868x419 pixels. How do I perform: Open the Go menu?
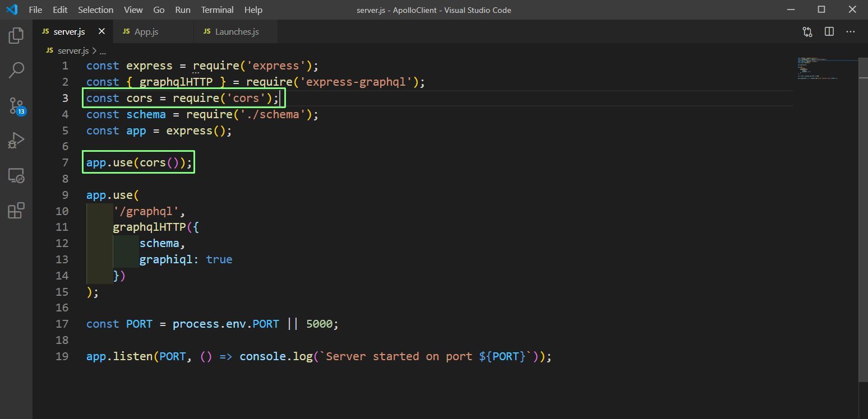159,10
